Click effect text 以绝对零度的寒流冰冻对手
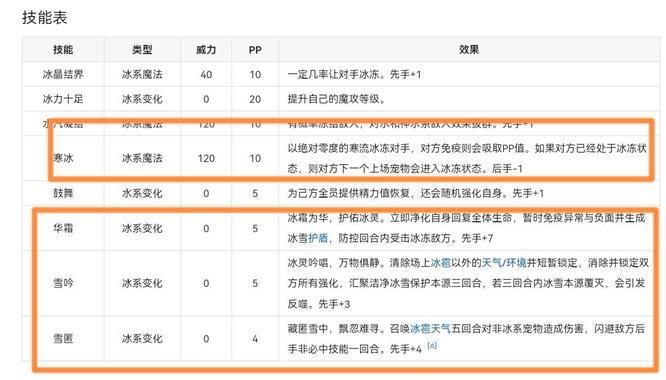 click(349, 148)
